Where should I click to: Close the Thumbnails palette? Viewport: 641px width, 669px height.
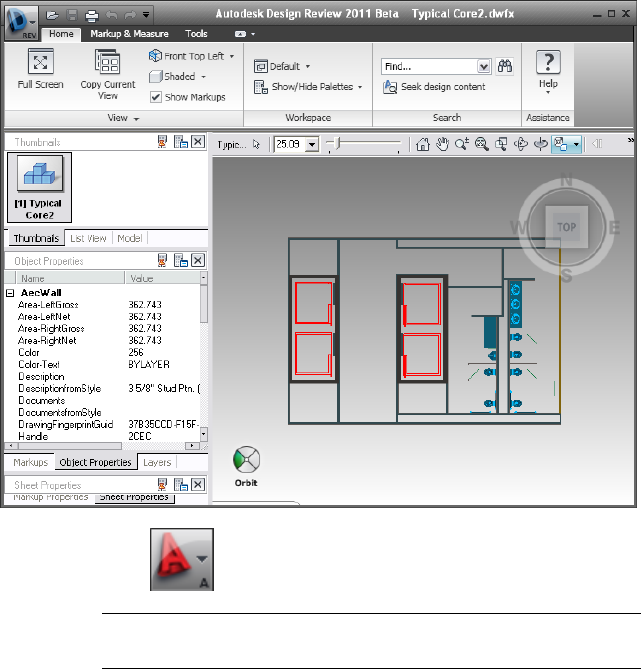(198, 142)
